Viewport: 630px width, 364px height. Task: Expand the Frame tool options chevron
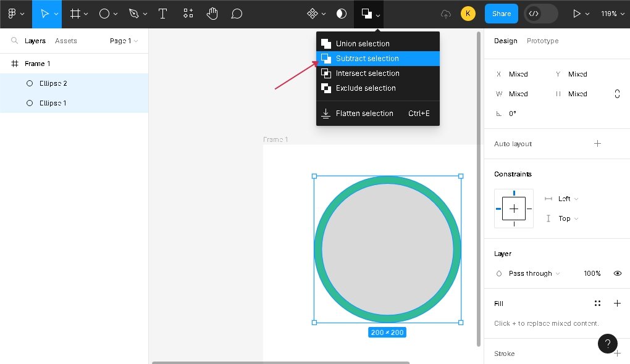click(86, 14)
